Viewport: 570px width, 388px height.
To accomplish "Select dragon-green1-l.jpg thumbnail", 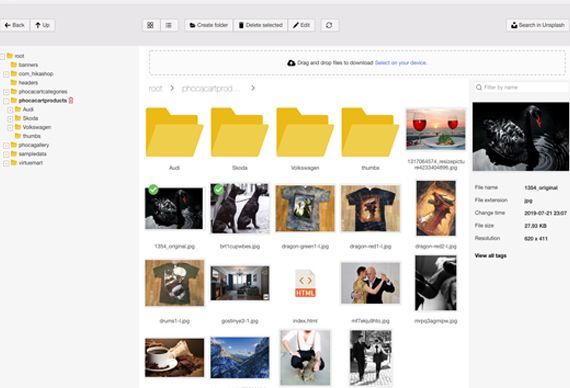I will [x=305, y=208].
